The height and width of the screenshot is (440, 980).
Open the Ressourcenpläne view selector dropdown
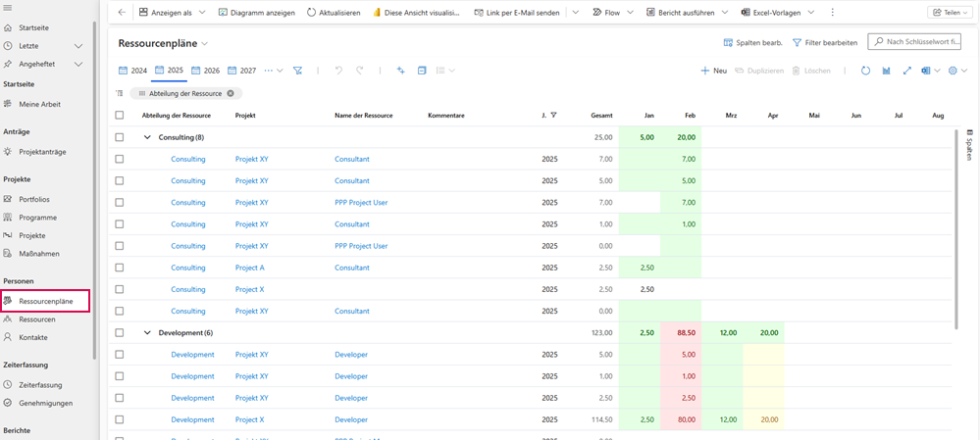click(205, 44)
